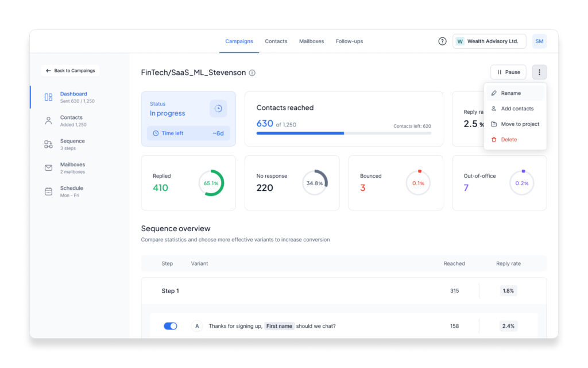Viewport: 588px width, 368px height.
Task: Click the help question mark icon
Action: tap(442, 41)
